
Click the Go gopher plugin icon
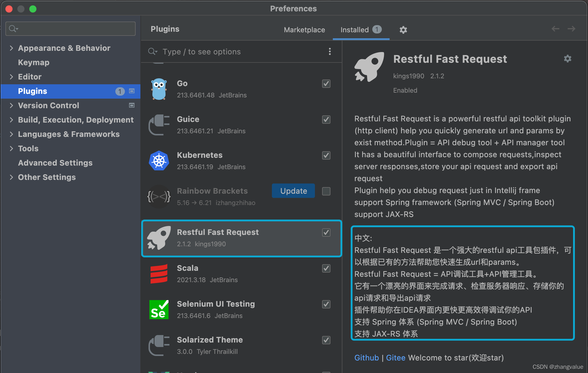point(159,89)
